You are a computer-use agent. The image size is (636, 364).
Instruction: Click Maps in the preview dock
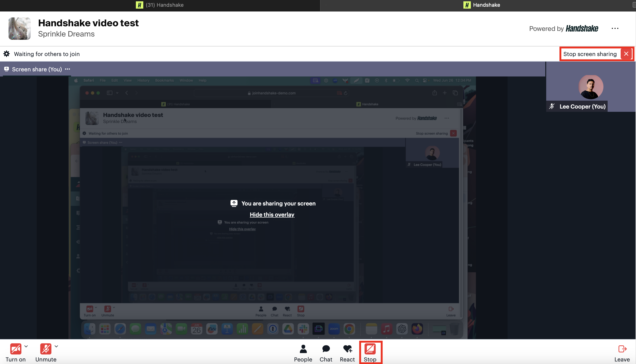tap(166, 329)
